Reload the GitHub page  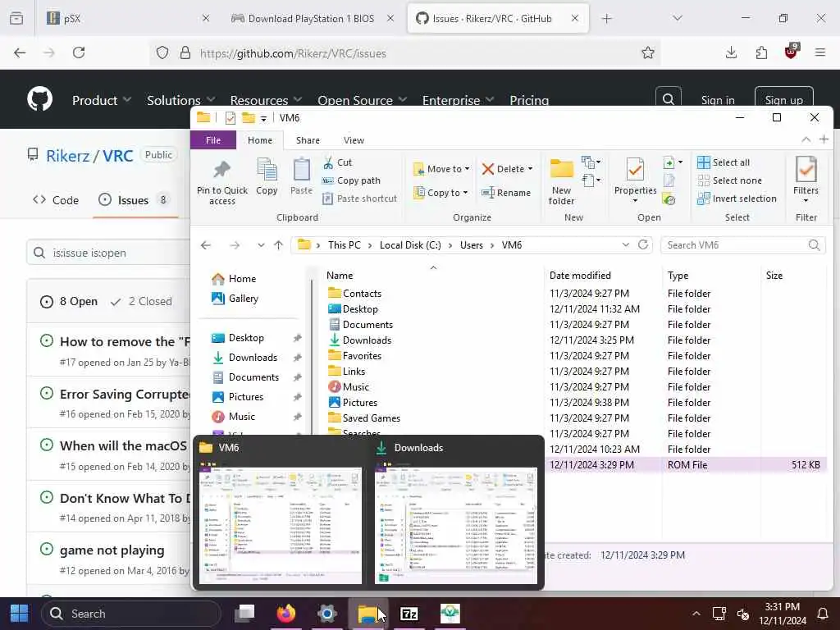point(79,52)
